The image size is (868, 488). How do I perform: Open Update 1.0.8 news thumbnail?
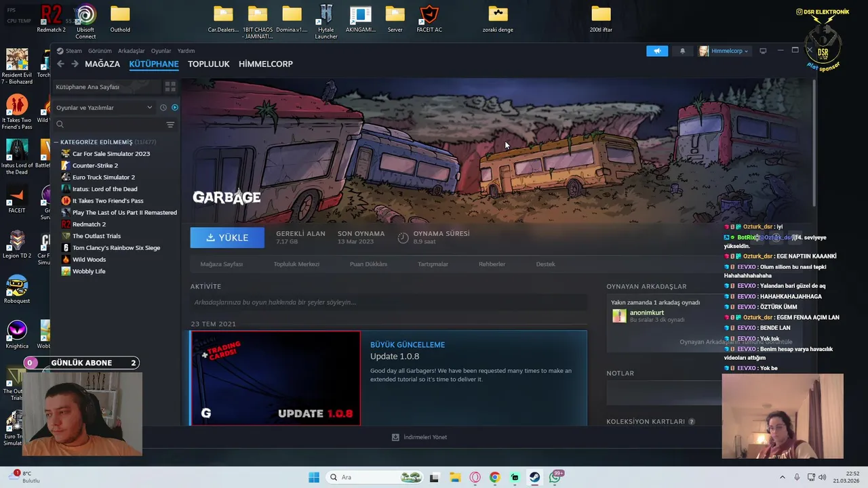[275, 378]
